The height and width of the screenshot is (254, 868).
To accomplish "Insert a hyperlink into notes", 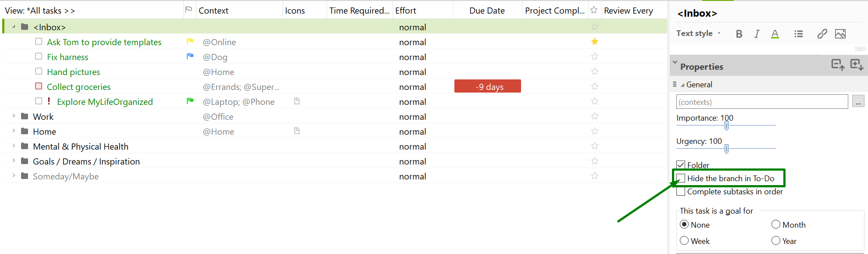I will 822,34.
